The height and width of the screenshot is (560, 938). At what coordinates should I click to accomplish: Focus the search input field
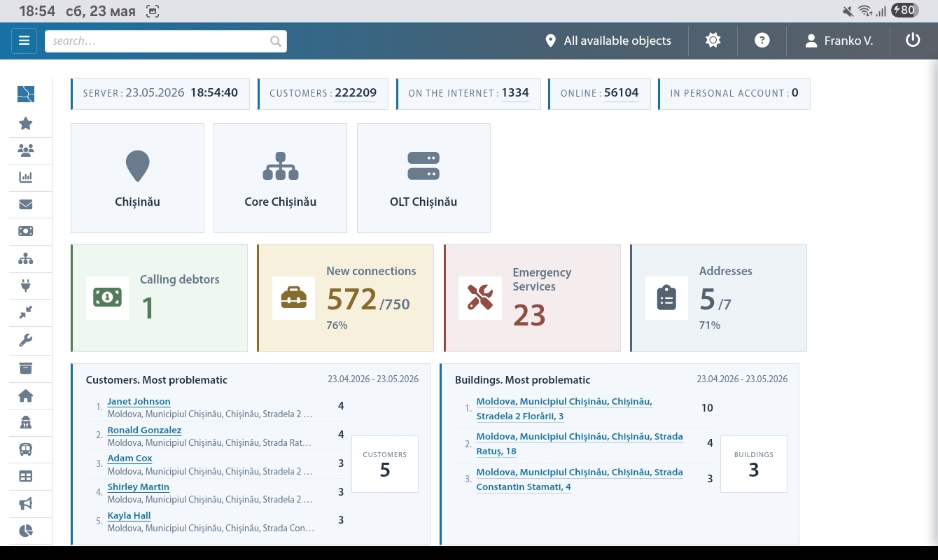click(166, 41)
